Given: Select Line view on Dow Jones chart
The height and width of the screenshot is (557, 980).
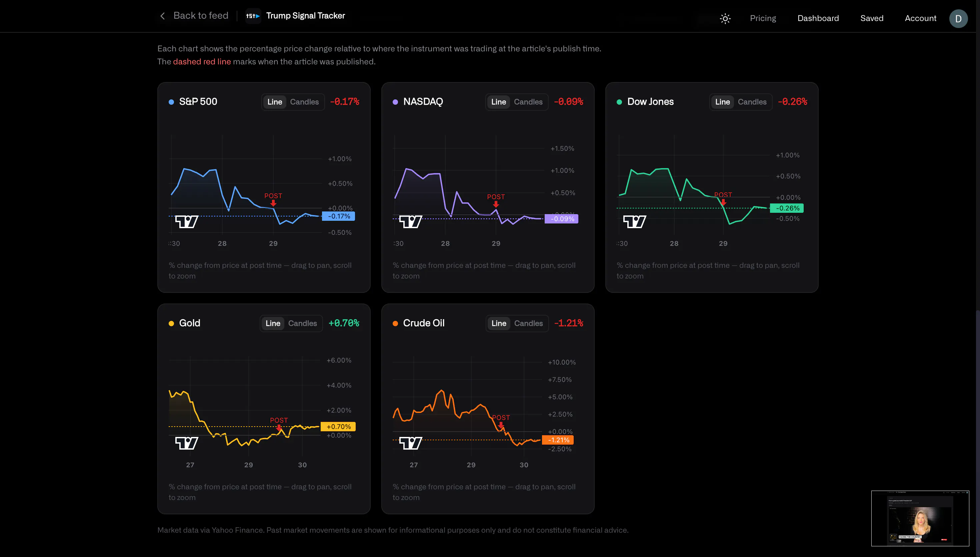Looking at the screenshot, I should pyautogui.click(x=722, y=102).
